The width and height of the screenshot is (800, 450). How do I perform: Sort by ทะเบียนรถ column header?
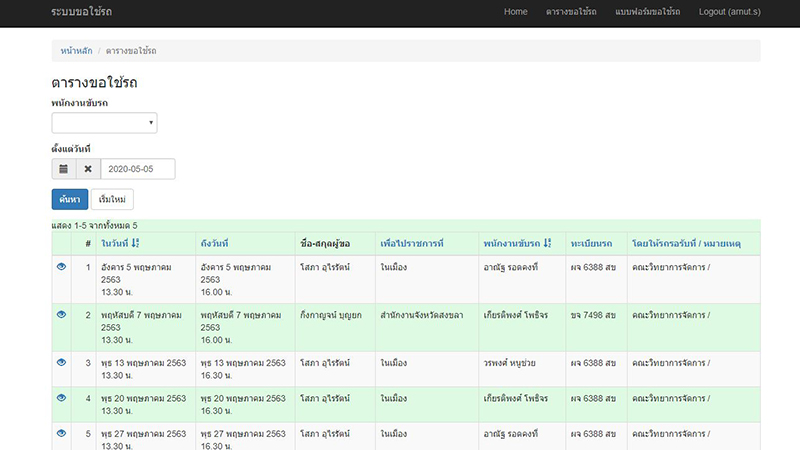click(591, 243)
